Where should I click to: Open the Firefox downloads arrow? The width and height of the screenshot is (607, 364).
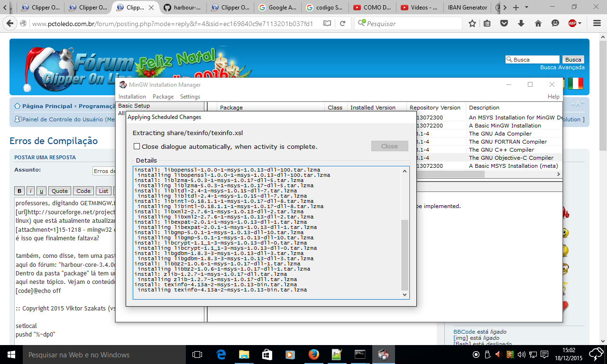[x=521, y=23]
